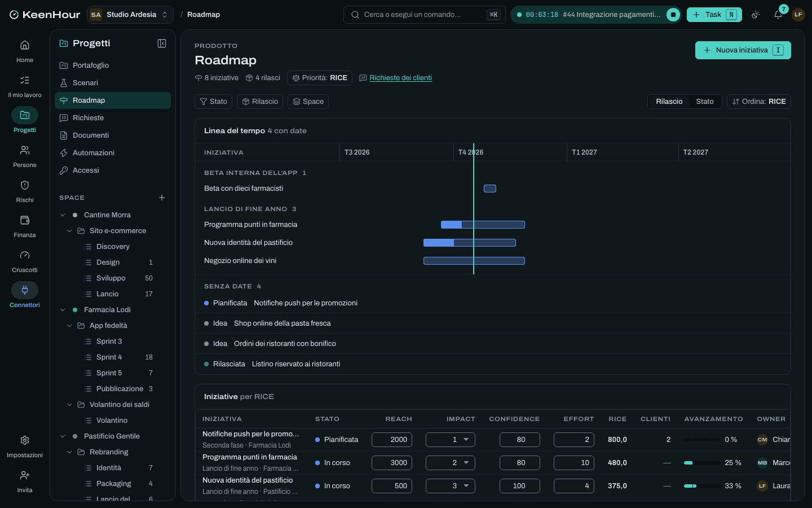The width and height of the screenshot is (812, 508).
Task: Switch the view grouping to Rilascio
Action: pyautogui.click(x=669, y=102)
